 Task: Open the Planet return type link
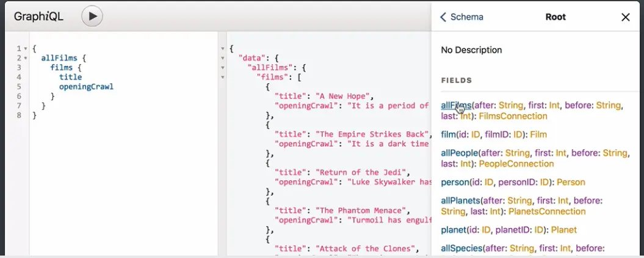tap(564, 230)
